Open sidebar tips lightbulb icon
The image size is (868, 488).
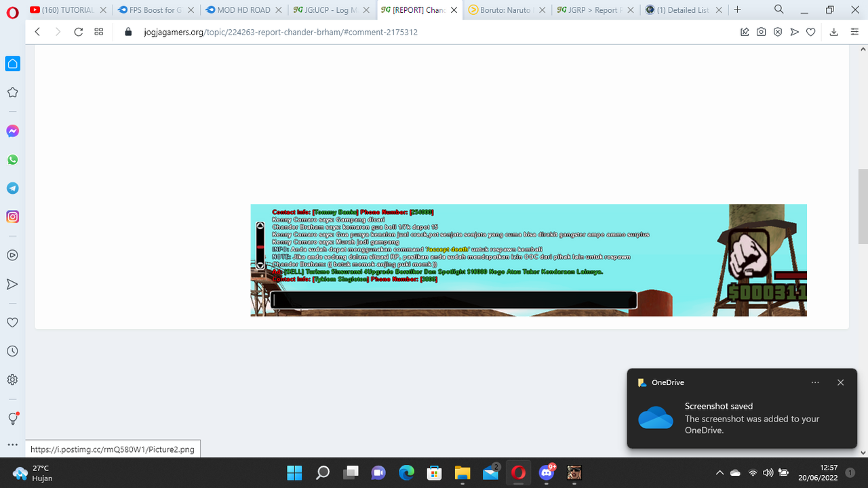coord(13,418)
